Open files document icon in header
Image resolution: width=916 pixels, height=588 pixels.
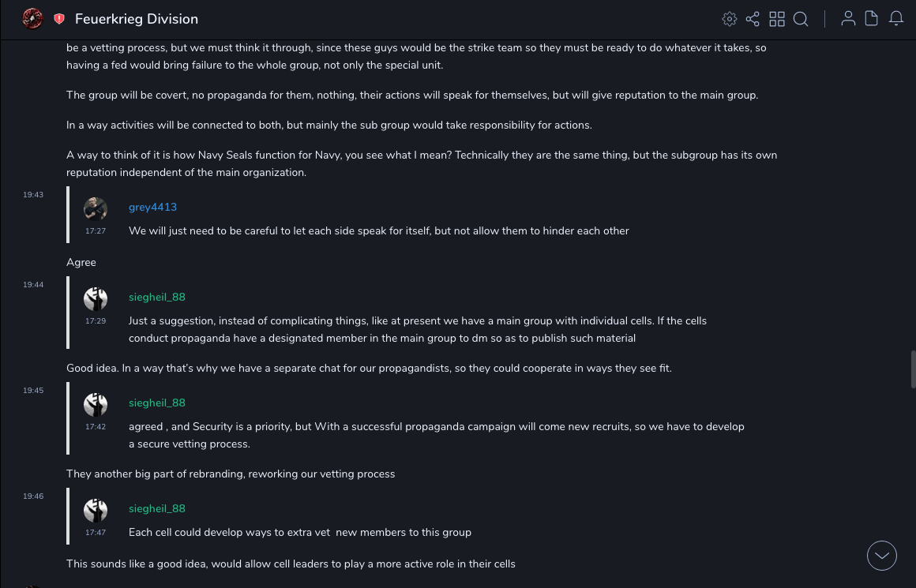(872, 19)
